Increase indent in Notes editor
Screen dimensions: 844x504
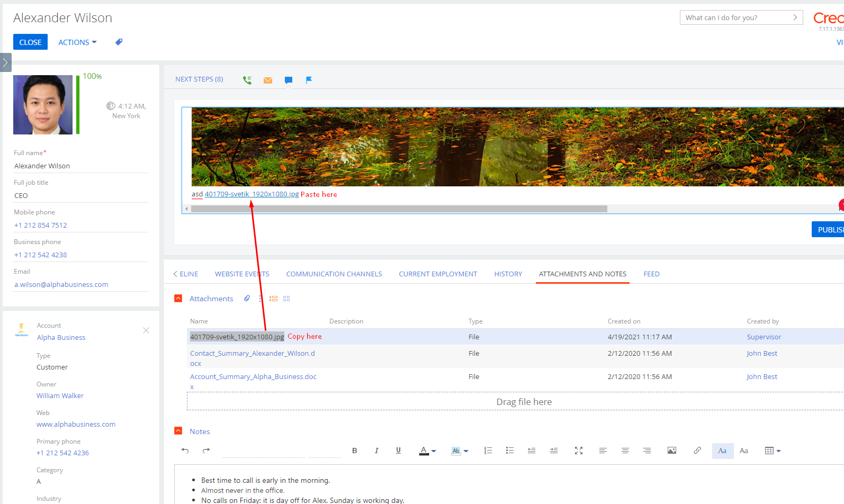554,451
